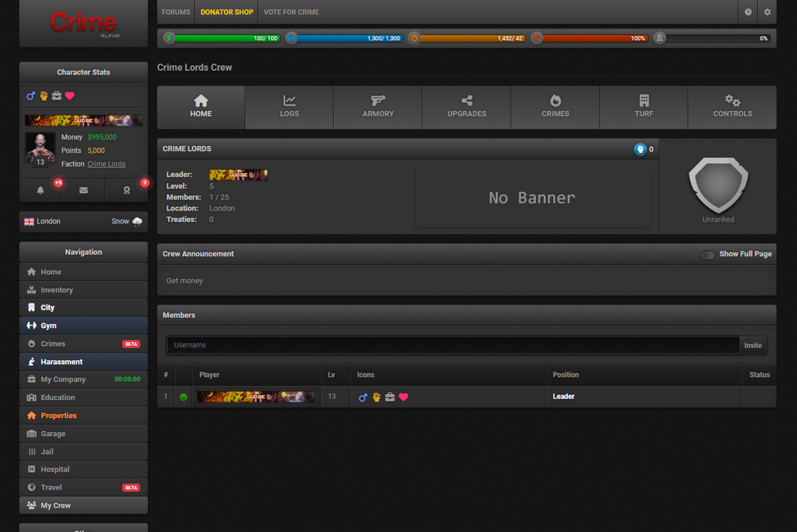797x532 pixels.
Task: Click the awards ribbon icon
Action: (x=127, y=190)
